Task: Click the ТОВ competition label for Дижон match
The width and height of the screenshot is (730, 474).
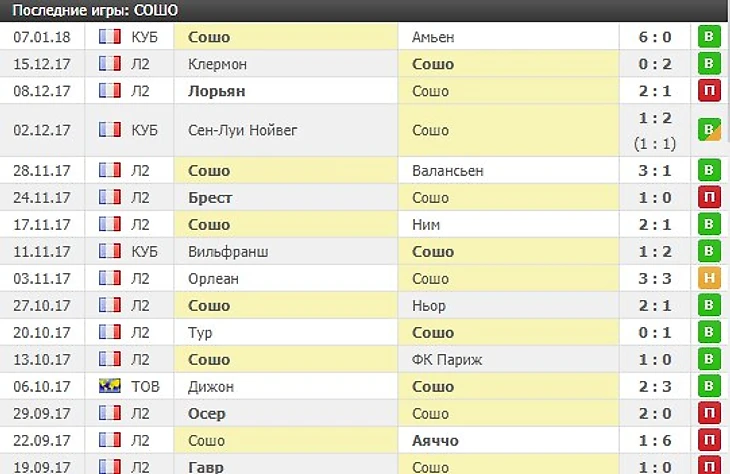Action: click(145, 387)
